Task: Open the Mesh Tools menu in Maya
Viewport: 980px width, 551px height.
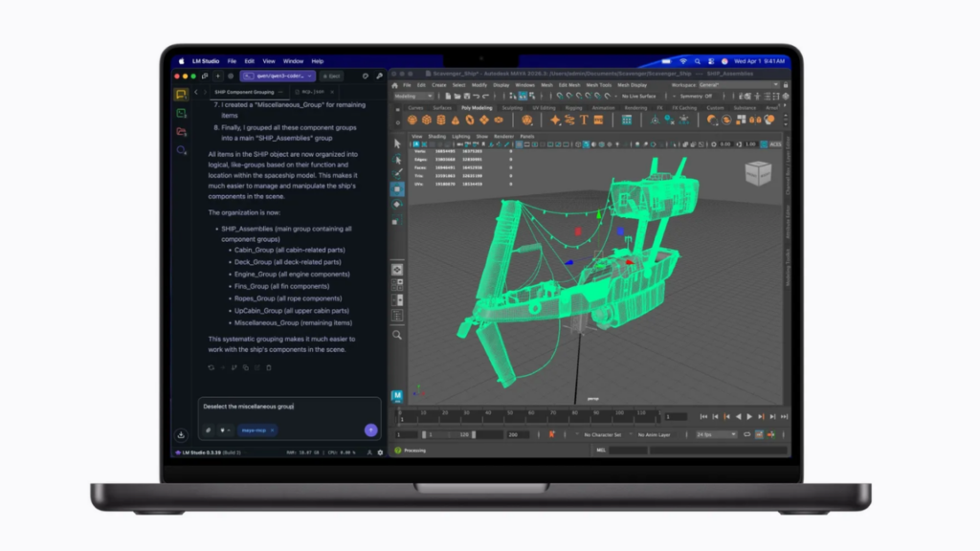Action: (x=598, y=85)
